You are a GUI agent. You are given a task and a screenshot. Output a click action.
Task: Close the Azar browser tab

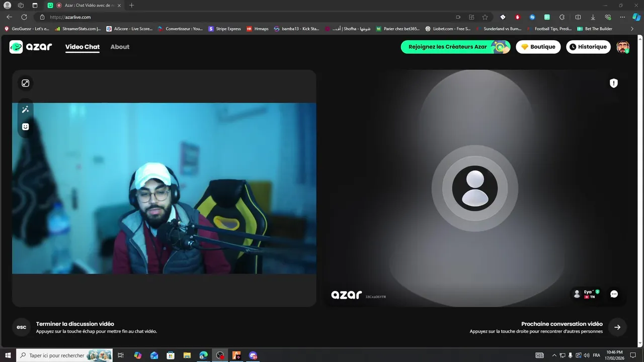[x=119, y=6]
